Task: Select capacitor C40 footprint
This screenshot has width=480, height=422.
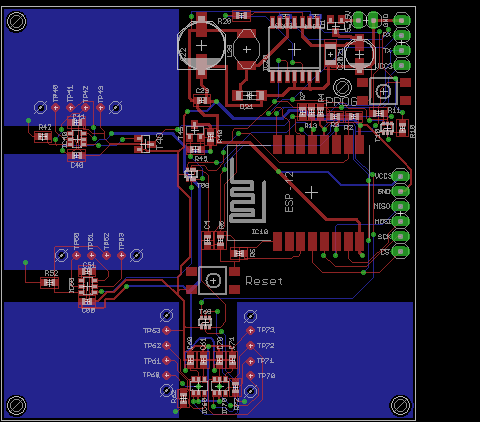Action: tap(77, 155)
